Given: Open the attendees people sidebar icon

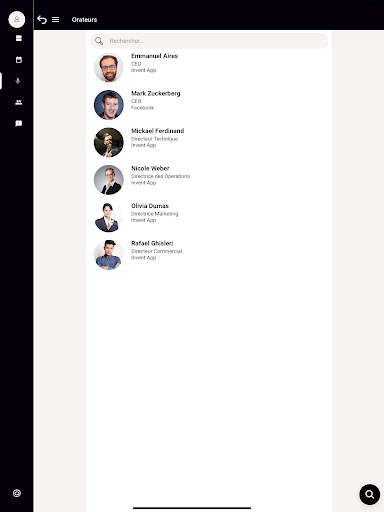Looking at the screenshot, I should tap(19, 102).
